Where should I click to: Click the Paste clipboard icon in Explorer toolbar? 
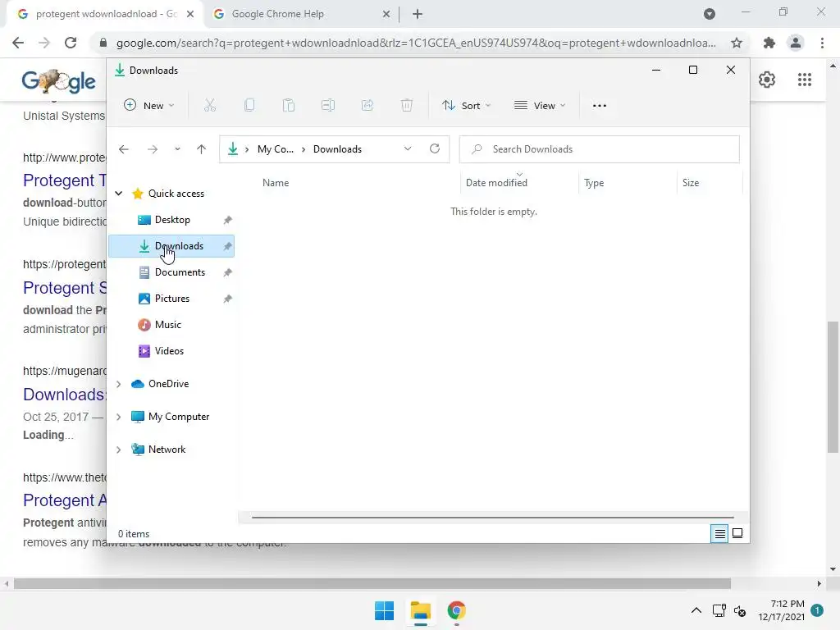[289, 106]
